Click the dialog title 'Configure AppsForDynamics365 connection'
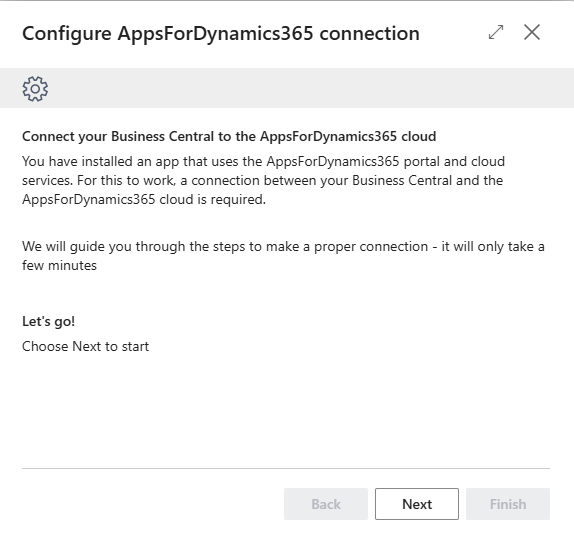This screenshot has height=538, width=574. pos(221,34)
